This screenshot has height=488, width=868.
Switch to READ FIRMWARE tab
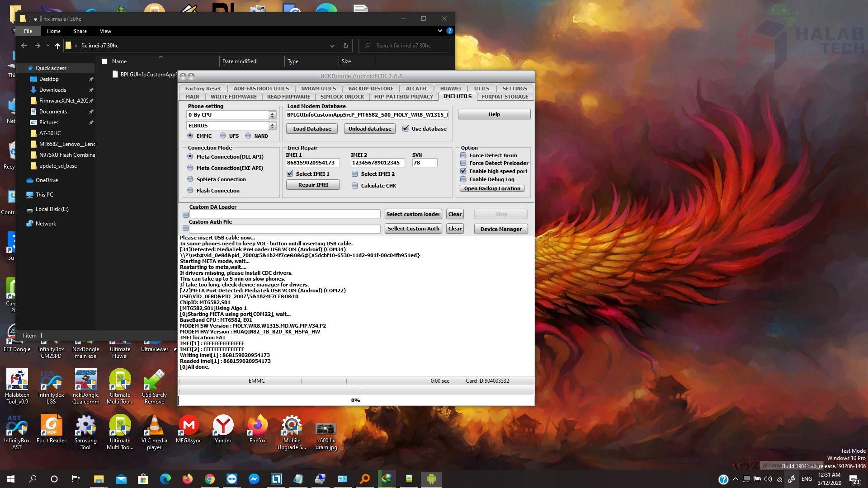click(x=288, y=96)
